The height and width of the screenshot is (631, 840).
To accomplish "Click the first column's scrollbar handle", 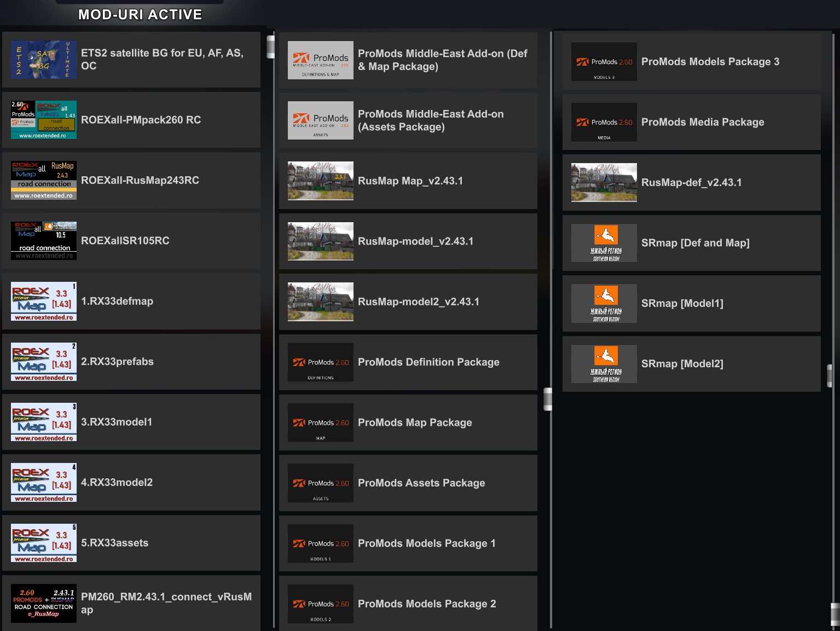I will (270, 47).
